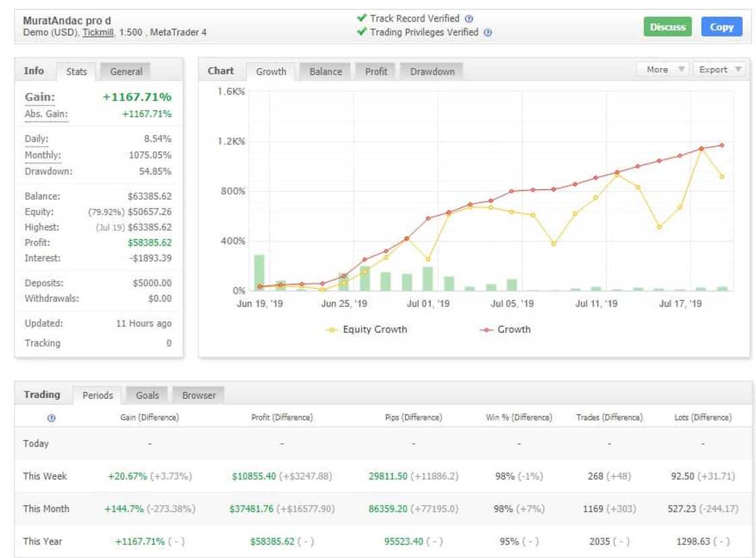This screenshot has height=558, width=756.
Task: Click help icon next to Track Record Verified
Action: click(x=469, y=19)
